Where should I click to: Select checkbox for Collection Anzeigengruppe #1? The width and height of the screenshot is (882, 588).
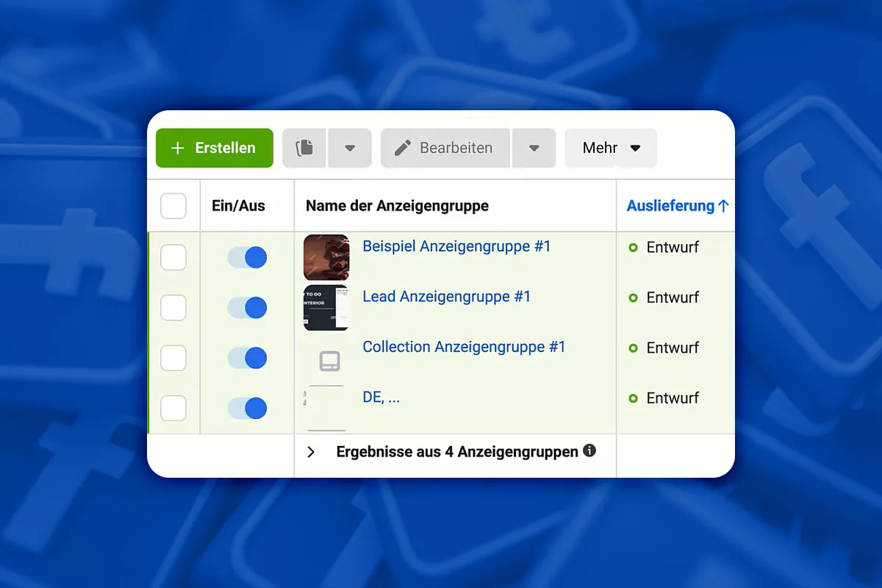pos(173,358)
